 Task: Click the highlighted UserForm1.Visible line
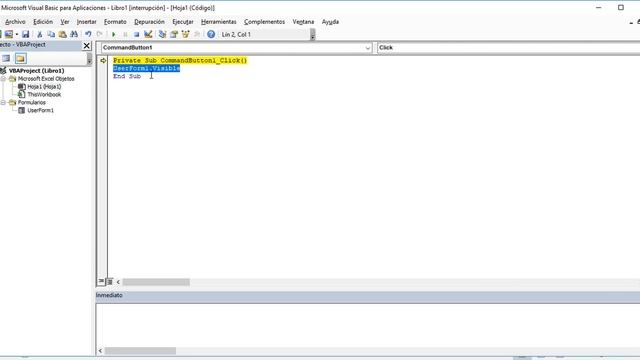click(147, 68)
